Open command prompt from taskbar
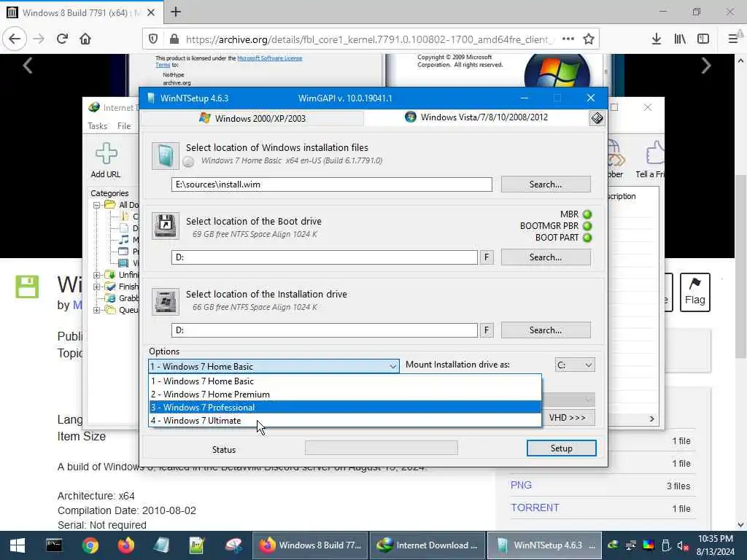This screenshot has height=560, width=747. [x=54, y=545]
